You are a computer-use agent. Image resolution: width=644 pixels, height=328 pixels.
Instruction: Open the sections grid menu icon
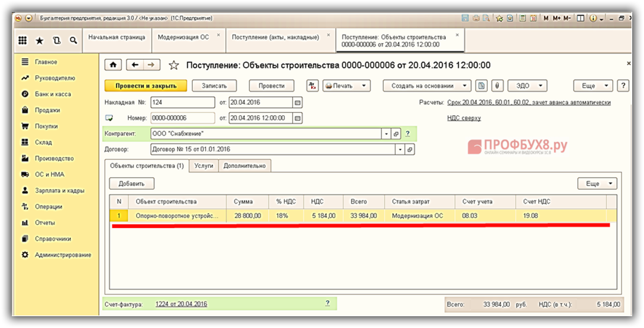pos(23,40)
